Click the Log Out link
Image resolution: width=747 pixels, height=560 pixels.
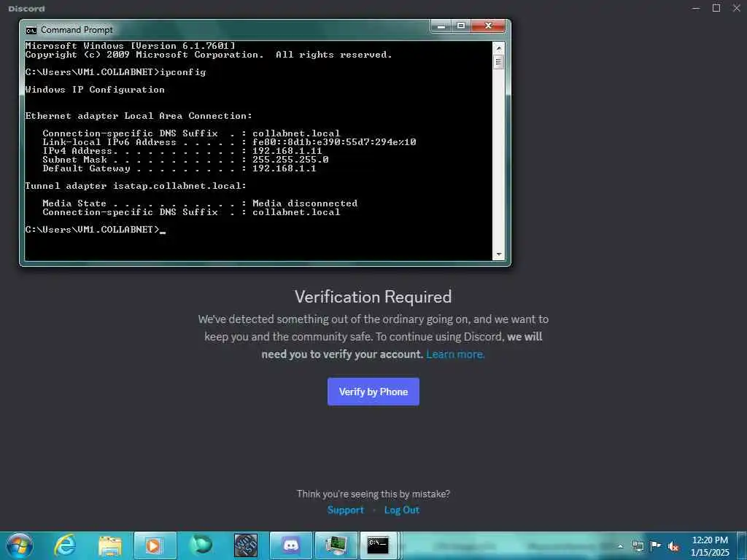[402, 510]
